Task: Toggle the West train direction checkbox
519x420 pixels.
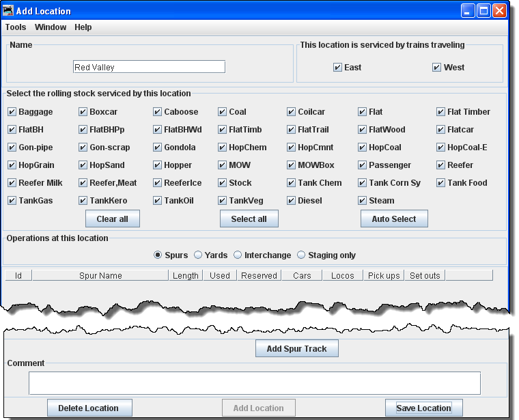Action: tap(436, 68)
